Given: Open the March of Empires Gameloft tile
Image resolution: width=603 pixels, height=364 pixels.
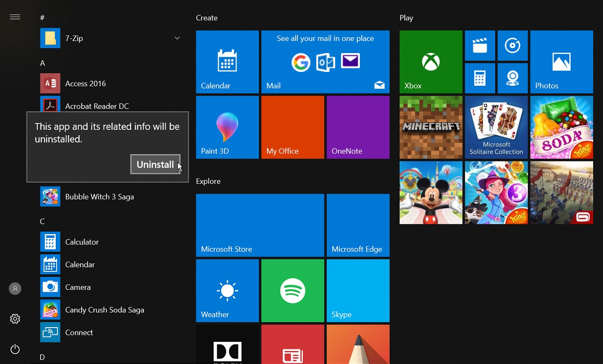Looking at the screenshot, I should (x=562, y=193).
